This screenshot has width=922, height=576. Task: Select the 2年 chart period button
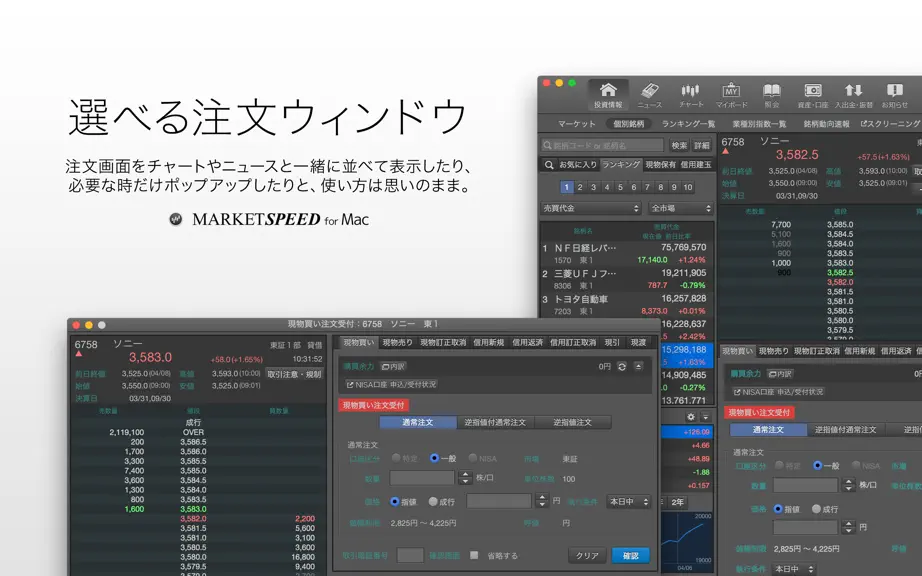pos(677,501)
